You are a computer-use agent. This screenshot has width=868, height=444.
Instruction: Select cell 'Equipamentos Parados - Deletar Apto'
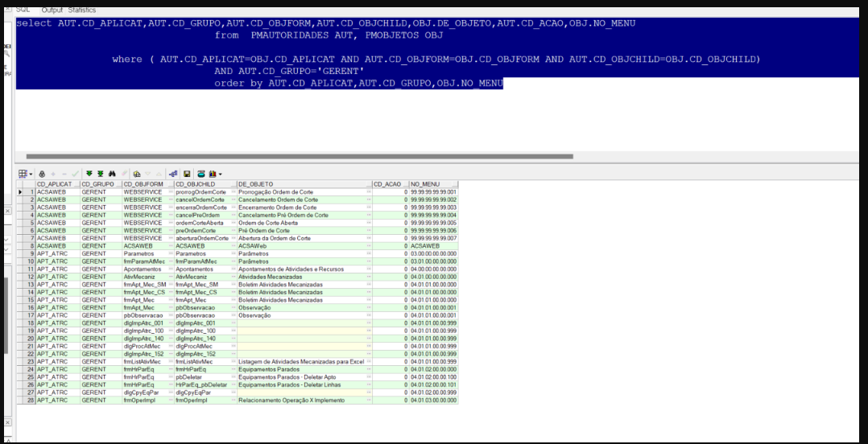point(304,377)
